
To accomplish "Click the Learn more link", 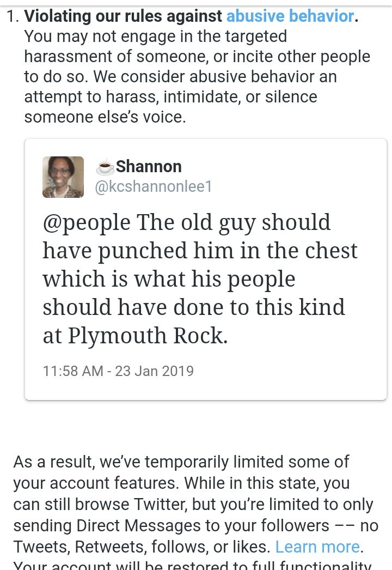I will click(317, 547).
